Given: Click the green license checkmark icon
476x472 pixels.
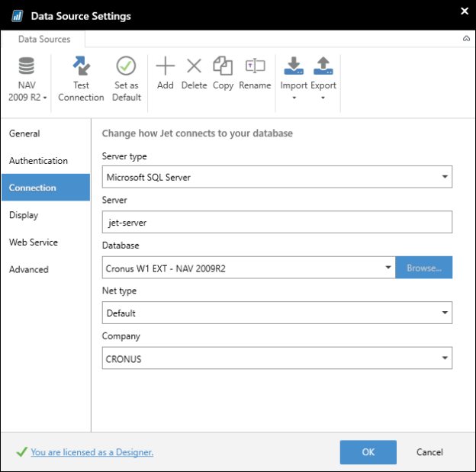Looking at the screenshot, I should 22,452.
